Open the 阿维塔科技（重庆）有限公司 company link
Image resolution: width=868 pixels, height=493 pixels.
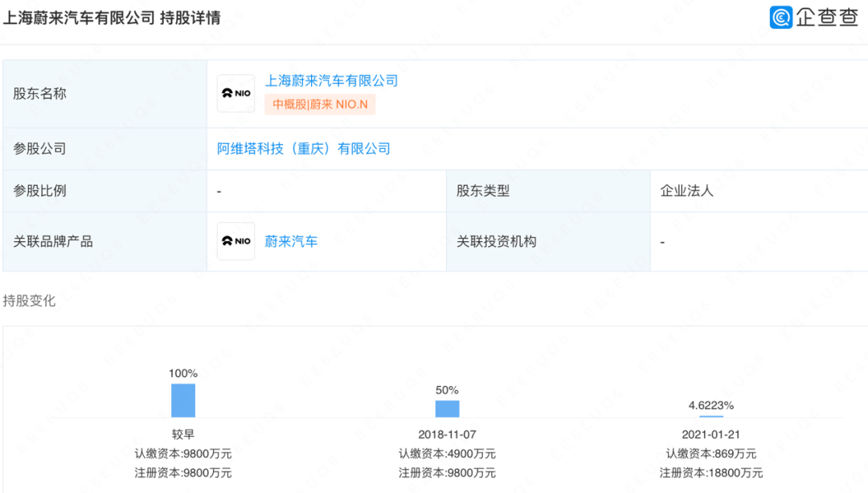pyautogui.click(x=304, y=149)
